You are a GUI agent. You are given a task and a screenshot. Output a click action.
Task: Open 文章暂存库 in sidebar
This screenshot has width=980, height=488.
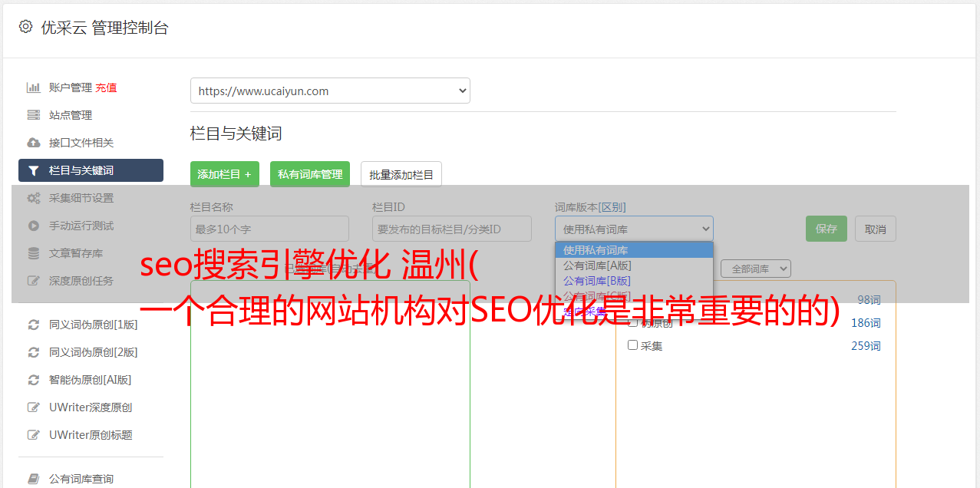point(76,253)
